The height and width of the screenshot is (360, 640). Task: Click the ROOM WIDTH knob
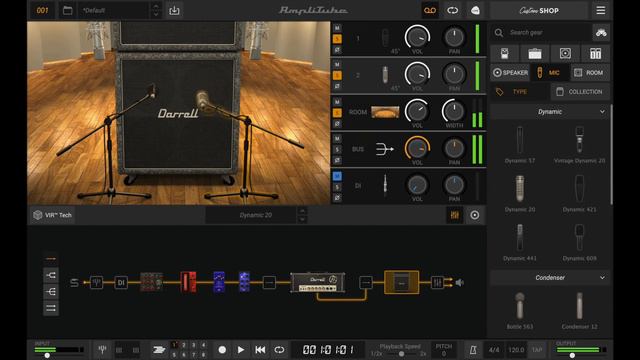point(454,111)
